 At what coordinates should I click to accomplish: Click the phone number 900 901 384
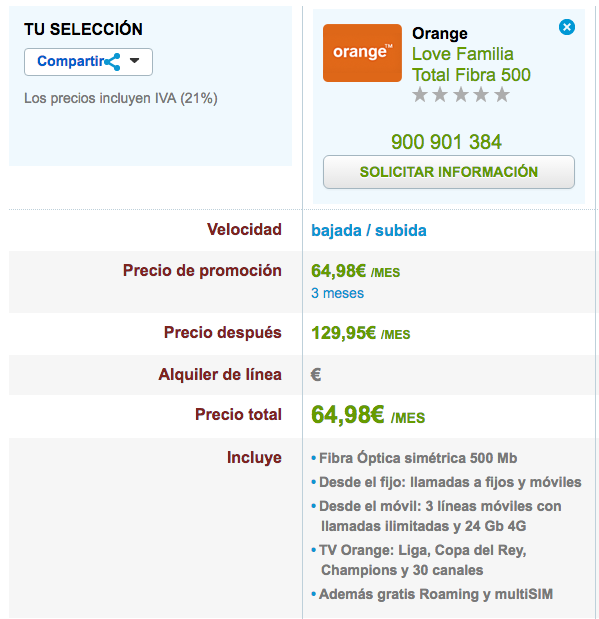coord(446,142)
